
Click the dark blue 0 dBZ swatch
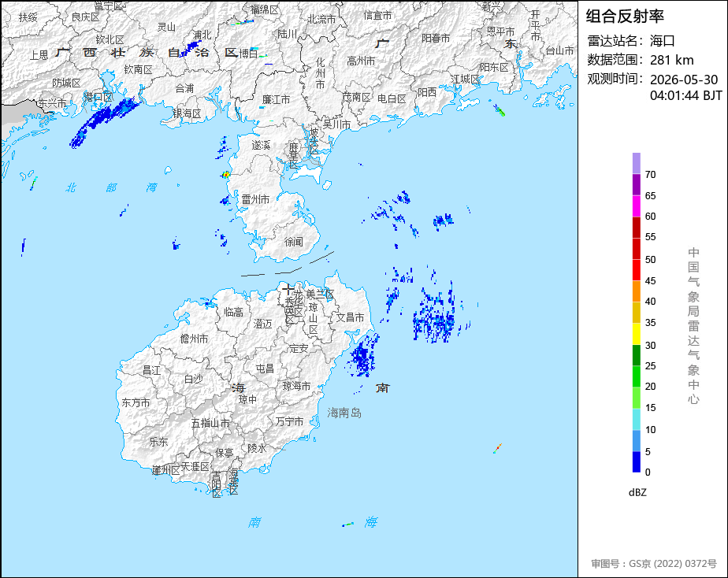pos(636,462)
